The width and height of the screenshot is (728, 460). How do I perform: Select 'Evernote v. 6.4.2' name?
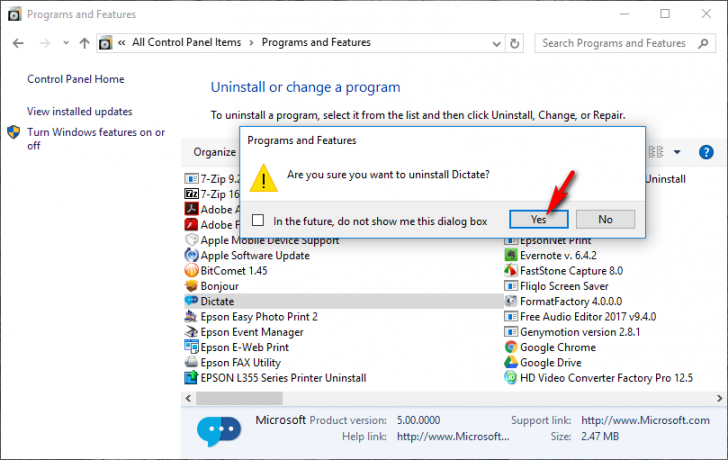558,256
